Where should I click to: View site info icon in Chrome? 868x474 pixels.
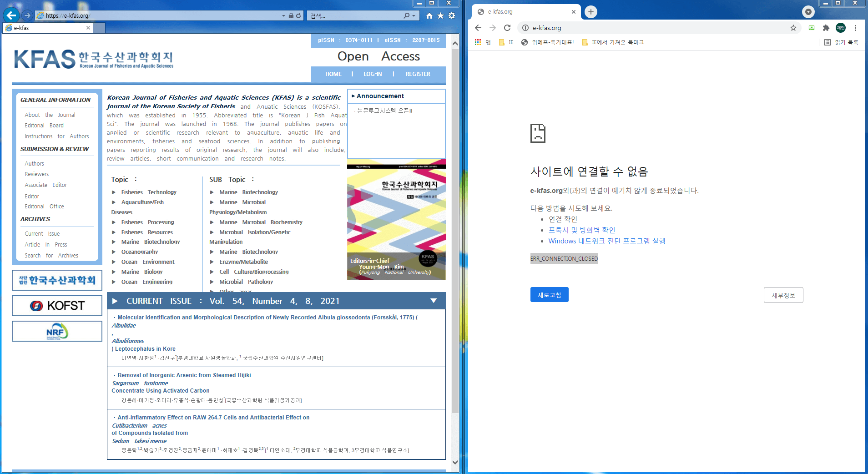[525, 28]
